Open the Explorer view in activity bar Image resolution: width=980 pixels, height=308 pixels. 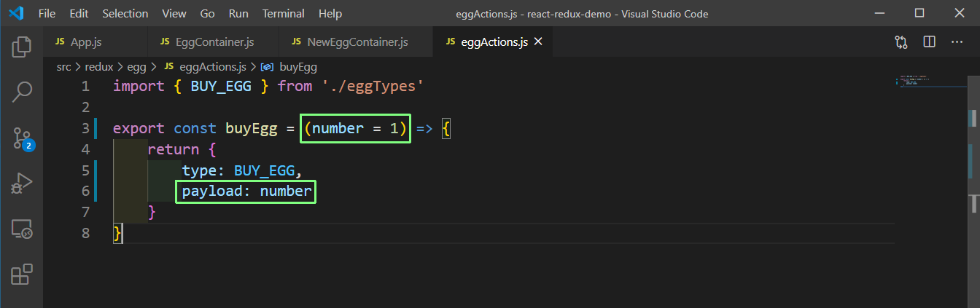click(21, 47)
